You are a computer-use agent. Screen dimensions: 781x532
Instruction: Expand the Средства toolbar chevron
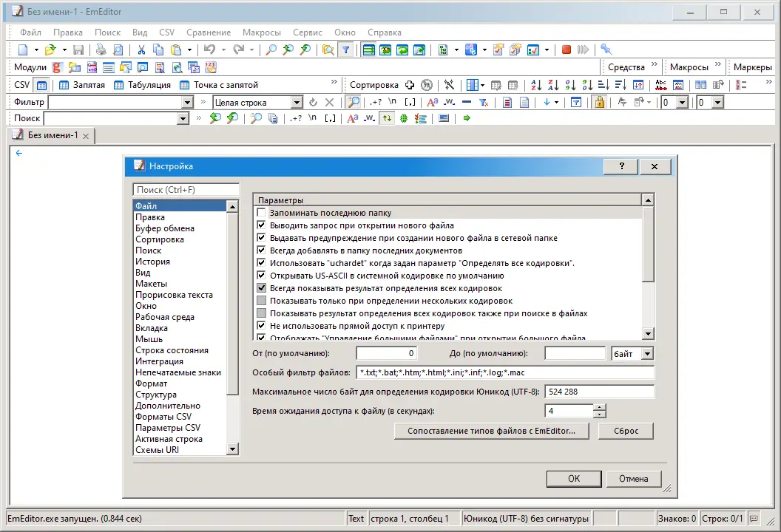[655, 65]
